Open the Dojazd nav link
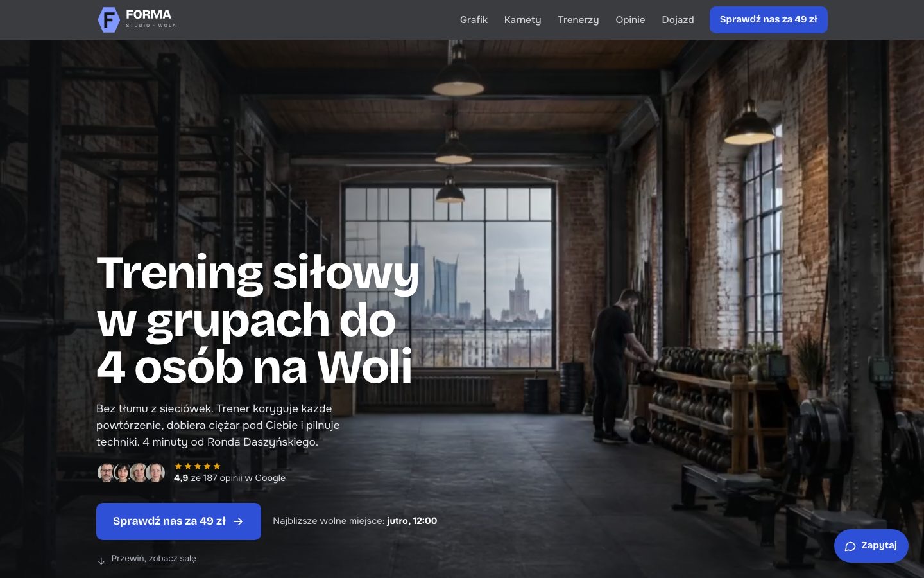The image size is (924, 578). pyautogui.click(x=678, y=20)
